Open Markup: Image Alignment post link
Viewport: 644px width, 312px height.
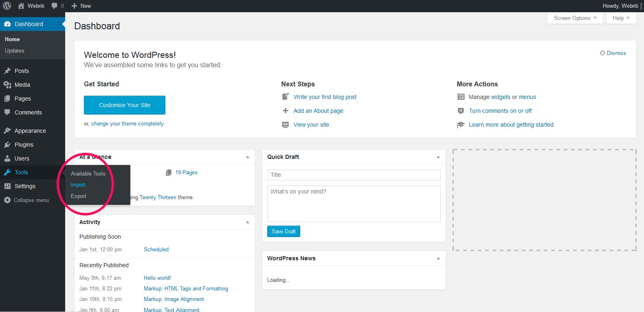point(174,299)
